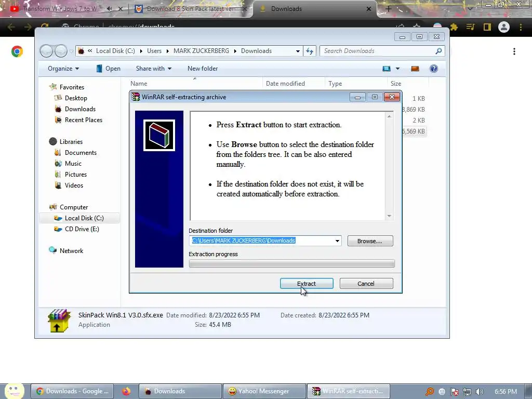Open Explorer help icon
The image size is (532, 399).
pos(434,69)
